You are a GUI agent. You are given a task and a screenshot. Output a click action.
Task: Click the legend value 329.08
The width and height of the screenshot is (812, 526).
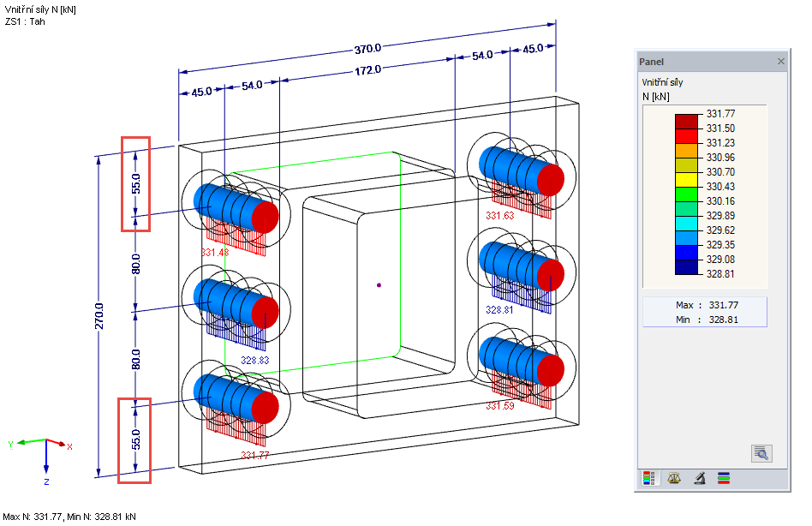(x=720, y=259)
